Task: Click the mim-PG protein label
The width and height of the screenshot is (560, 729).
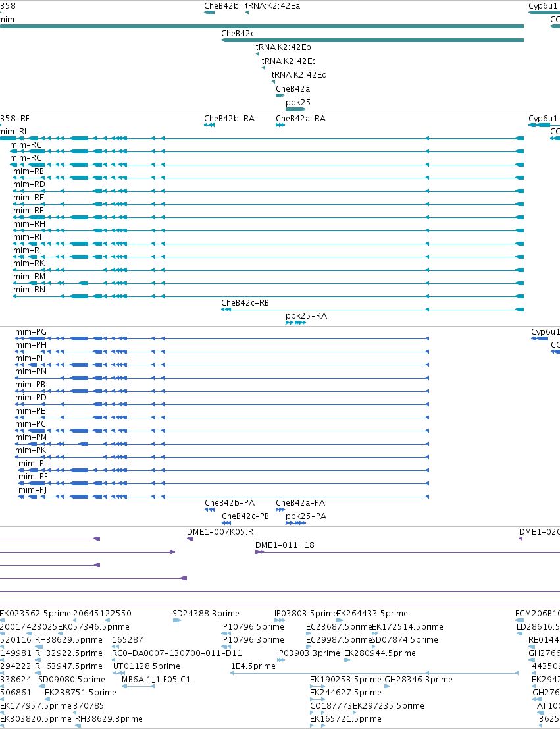Action: pos(31,332)
